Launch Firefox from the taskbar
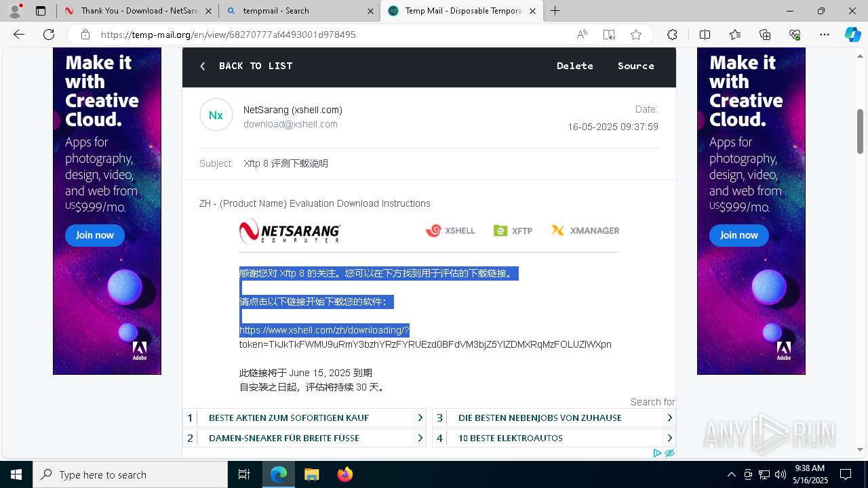The height and width of the screenshot is (488, 868). 344,474
